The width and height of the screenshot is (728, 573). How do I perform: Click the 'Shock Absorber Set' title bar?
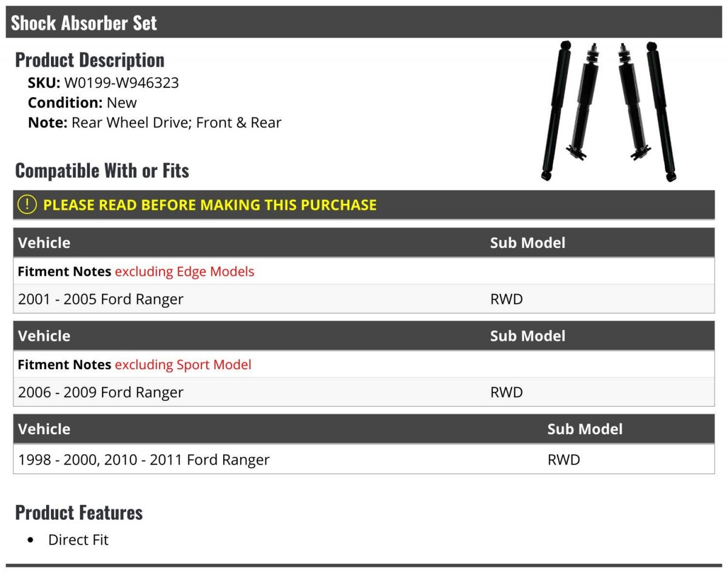[84, 23]
